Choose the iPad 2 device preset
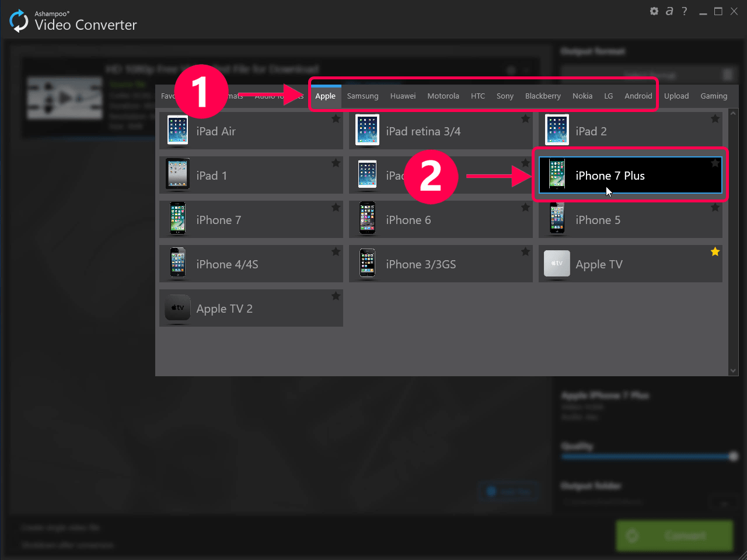Screen dimensions: 747x560 point(630,131)
